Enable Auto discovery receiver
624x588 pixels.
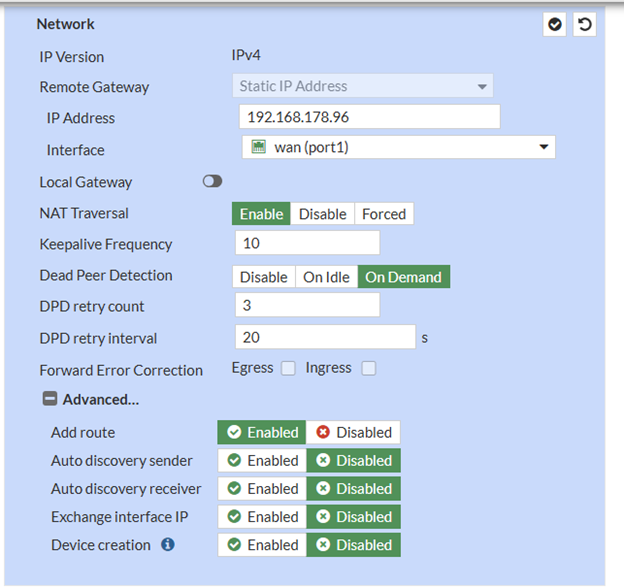click(263, 488)
